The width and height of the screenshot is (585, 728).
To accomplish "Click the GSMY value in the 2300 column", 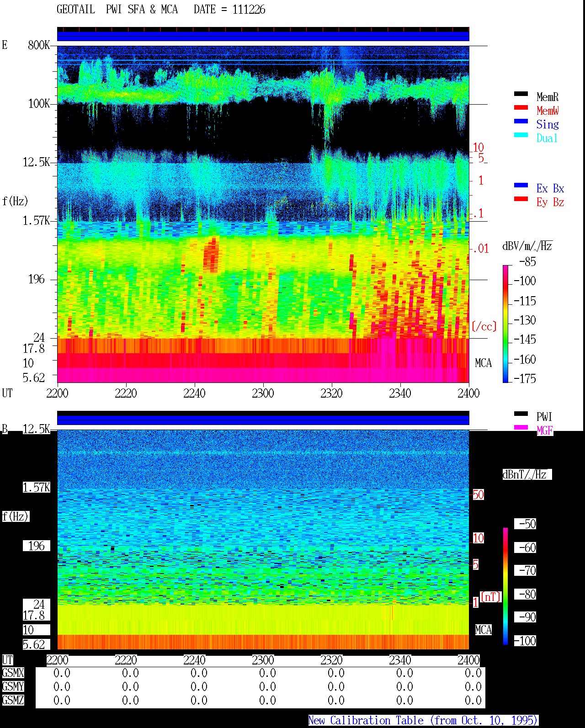I will (x=267, y=686).
